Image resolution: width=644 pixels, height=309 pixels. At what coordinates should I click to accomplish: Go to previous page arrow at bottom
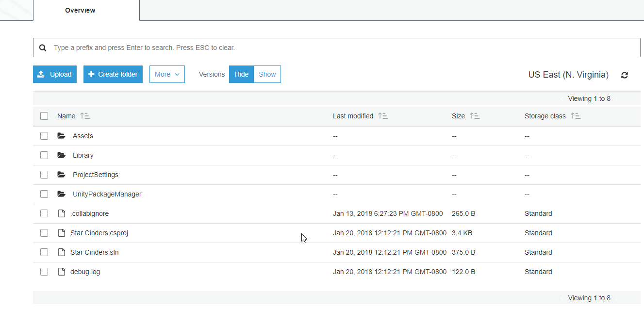point(562,298)
